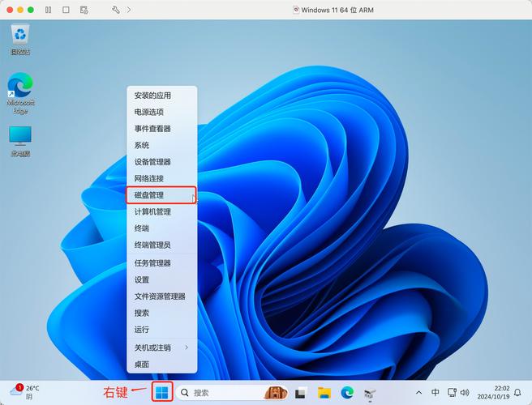Choose 网络连接 (Network connections) menu entry

(162, 179)
